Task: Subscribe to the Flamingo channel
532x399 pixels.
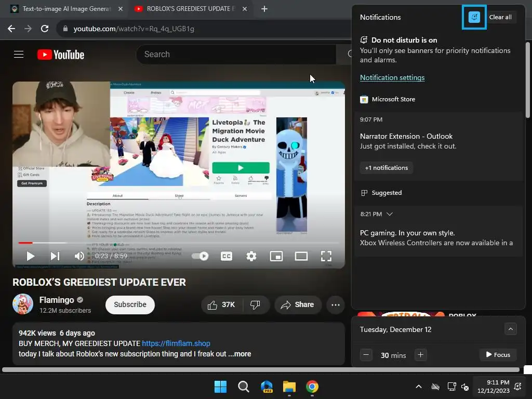Action: point(130,304)
